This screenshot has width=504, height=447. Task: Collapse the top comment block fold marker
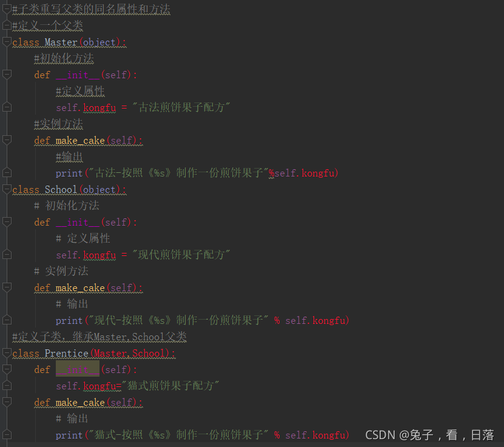7,8
